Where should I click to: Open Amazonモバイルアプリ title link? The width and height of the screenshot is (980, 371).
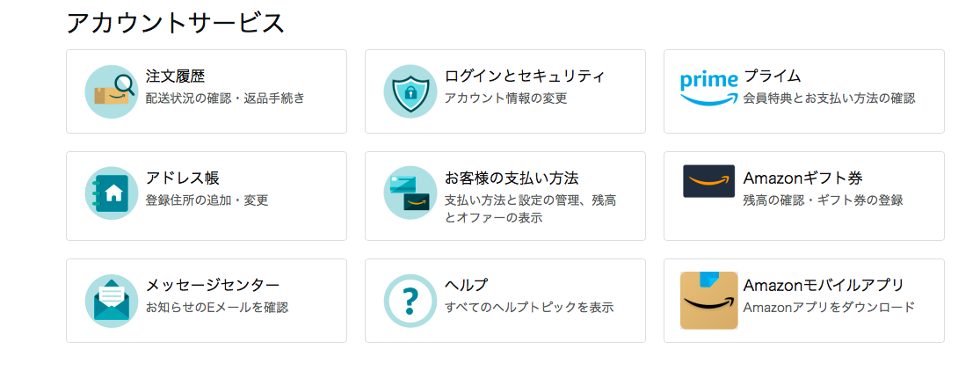coord(824,286)
